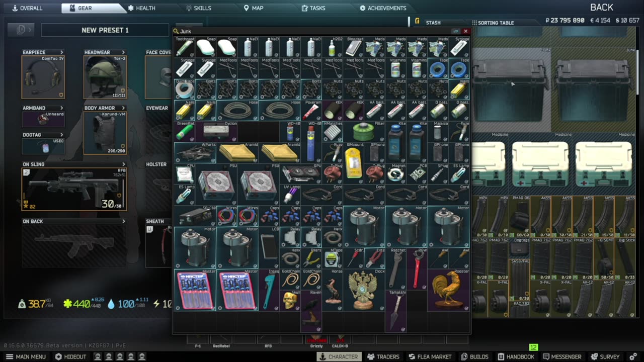Pick the HMatches item
The height and width of the screenshot is (362, 644).
click(333, 131)
